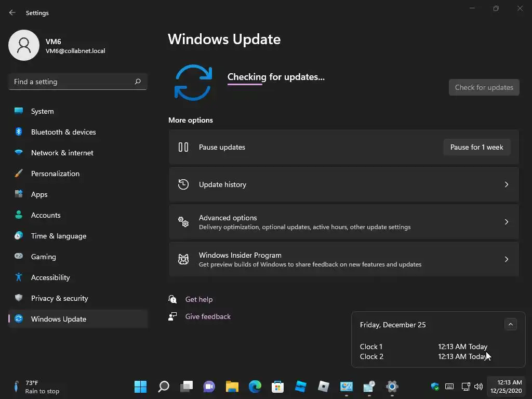Open the Windows Start menu
Viewport: 532px width, 399px height.
[x=140, y=387]
